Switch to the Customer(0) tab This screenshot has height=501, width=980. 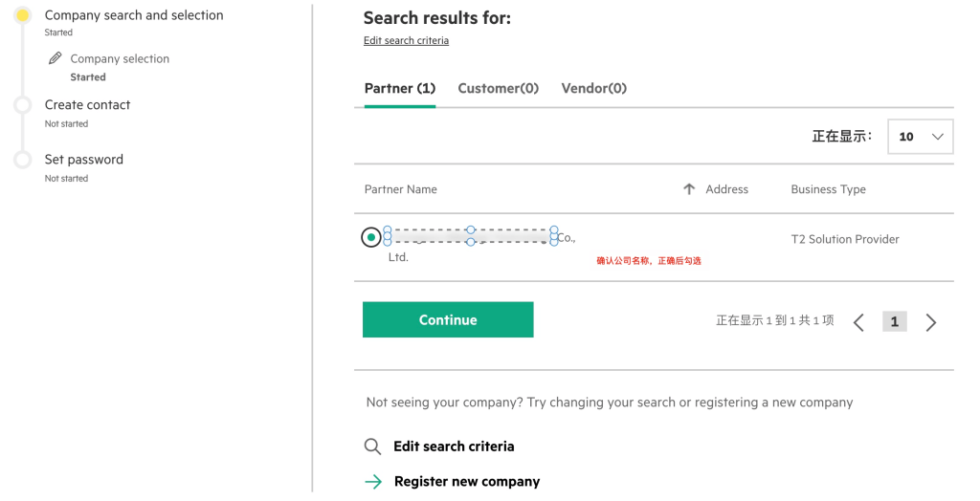pos(498,88)
